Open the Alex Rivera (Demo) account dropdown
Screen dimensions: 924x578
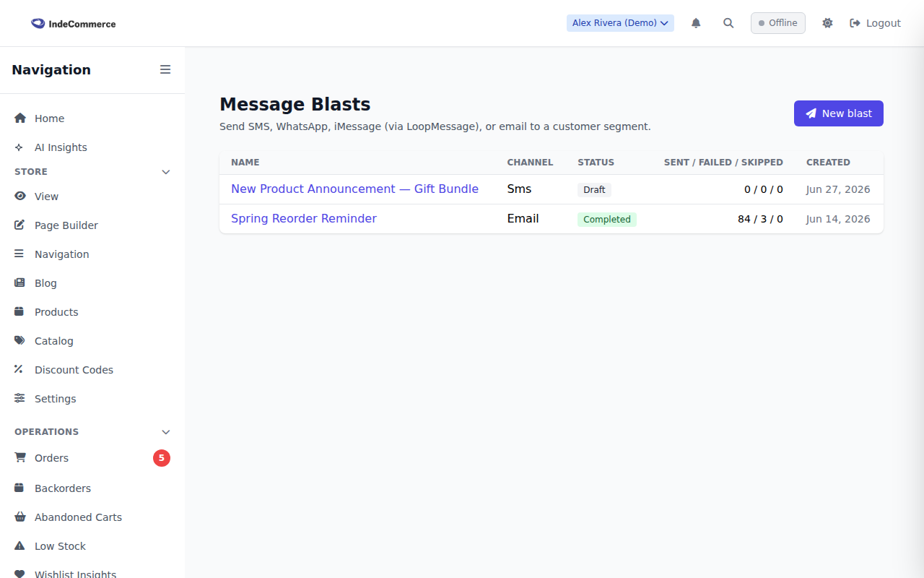pyautogui.click(x=620, y=23)
